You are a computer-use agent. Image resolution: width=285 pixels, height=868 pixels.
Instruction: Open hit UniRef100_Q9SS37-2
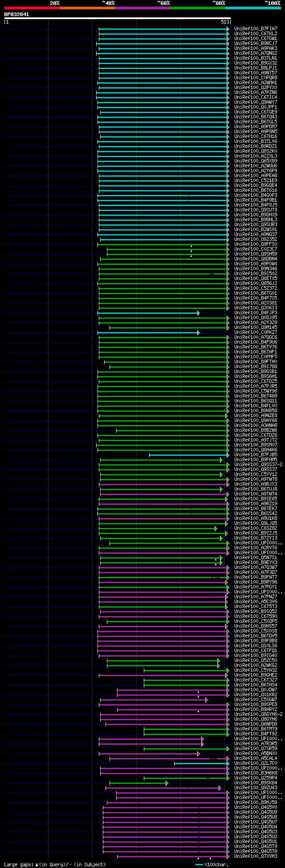(258, 464)
